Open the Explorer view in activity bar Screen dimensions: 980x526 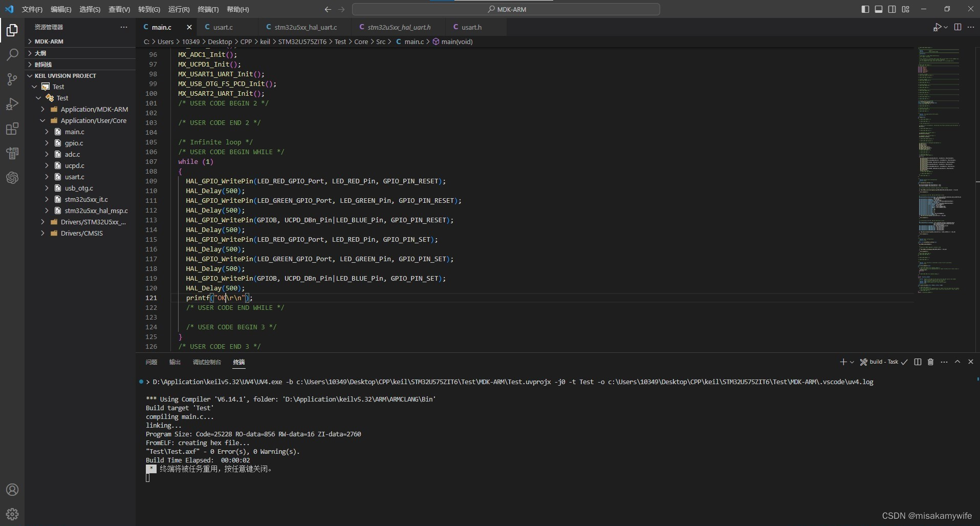pyautogui.click(x=12, y=30)
